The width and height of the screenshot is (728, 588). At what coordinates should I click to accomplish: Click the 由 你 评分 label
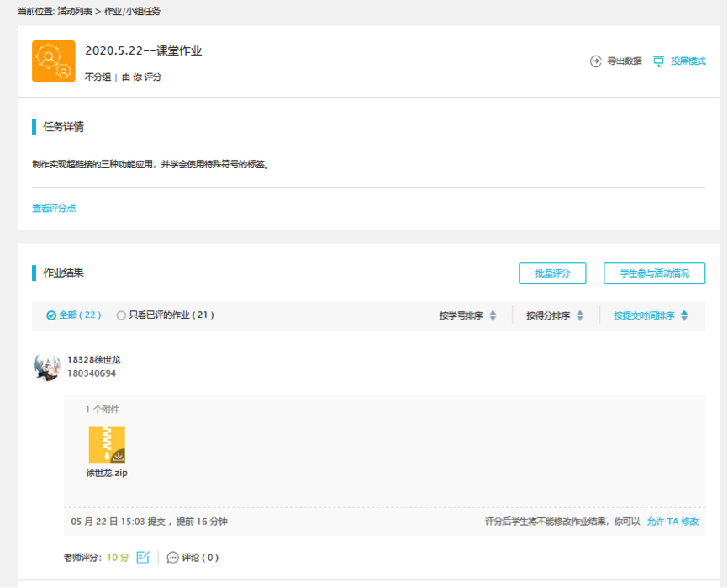point(141,77)
